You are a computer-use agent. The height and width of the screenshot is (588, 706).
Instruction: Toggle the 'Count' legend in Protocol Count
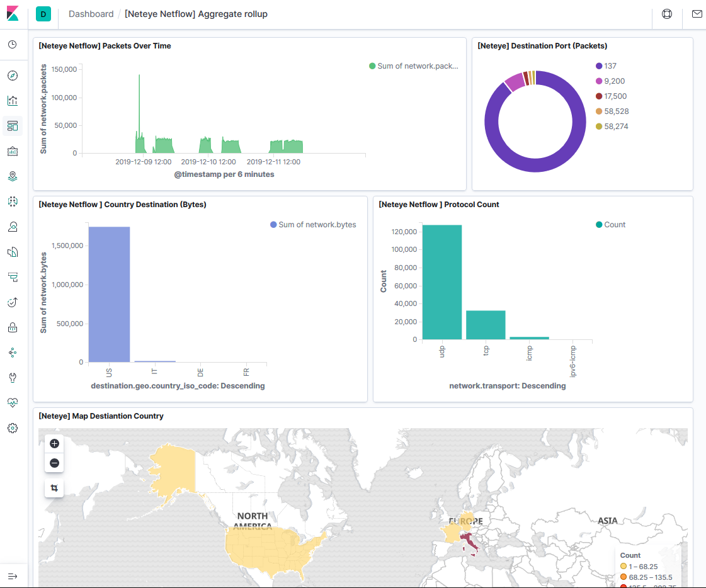tap(610, 224)
